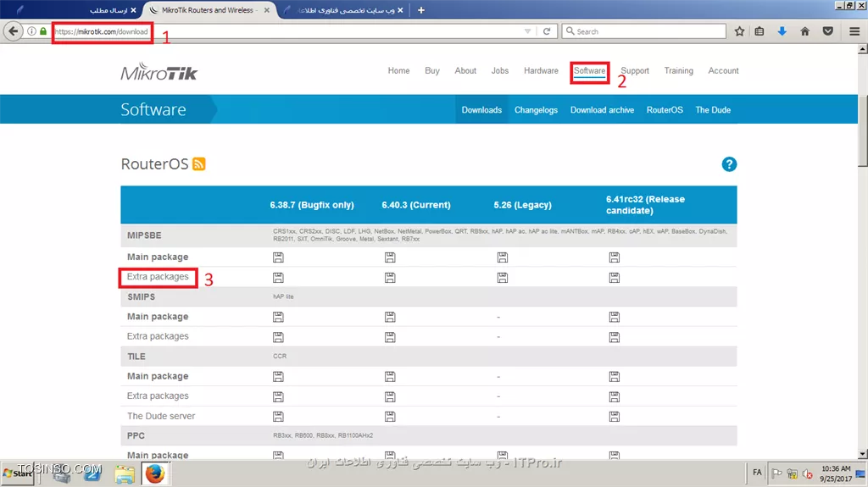Open the Account navigation link
Viewport: 868px width, 487px height.
click(x=723, y=71)
